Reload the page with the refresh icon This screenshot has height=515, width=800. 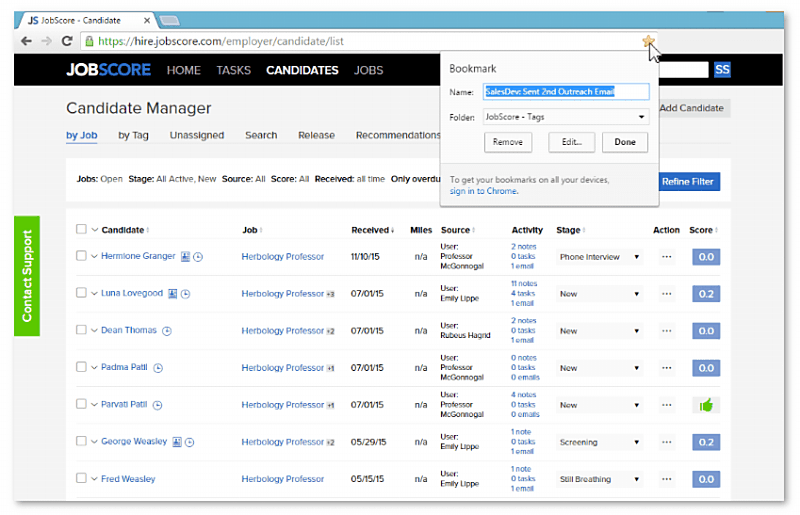coord(67,41)
